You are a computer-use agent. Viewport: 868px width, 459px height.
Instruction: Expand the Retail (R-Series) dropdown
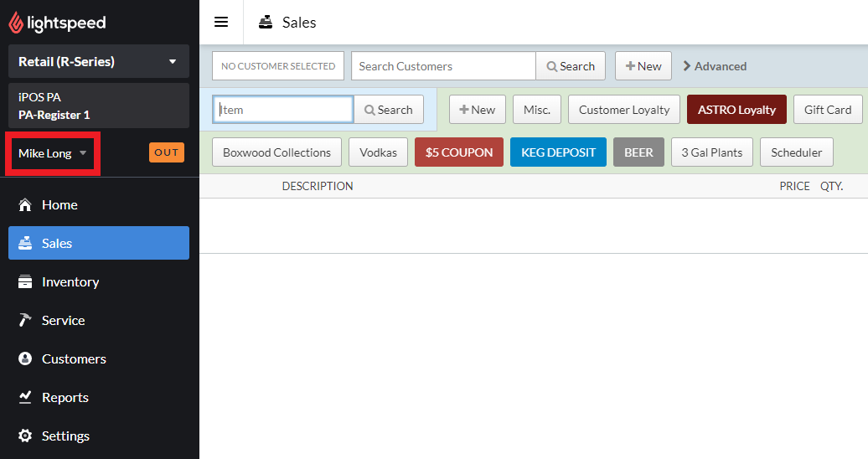[x=98, y=62]
